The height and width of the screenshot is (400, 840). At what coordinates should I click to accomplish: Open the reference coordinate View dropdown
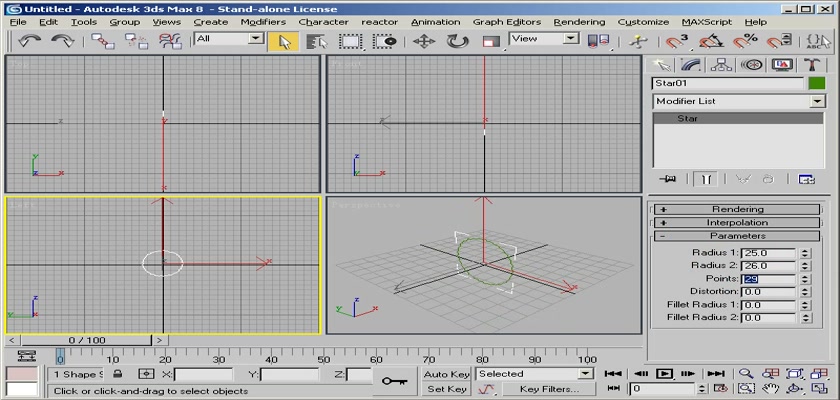point(572,39)
